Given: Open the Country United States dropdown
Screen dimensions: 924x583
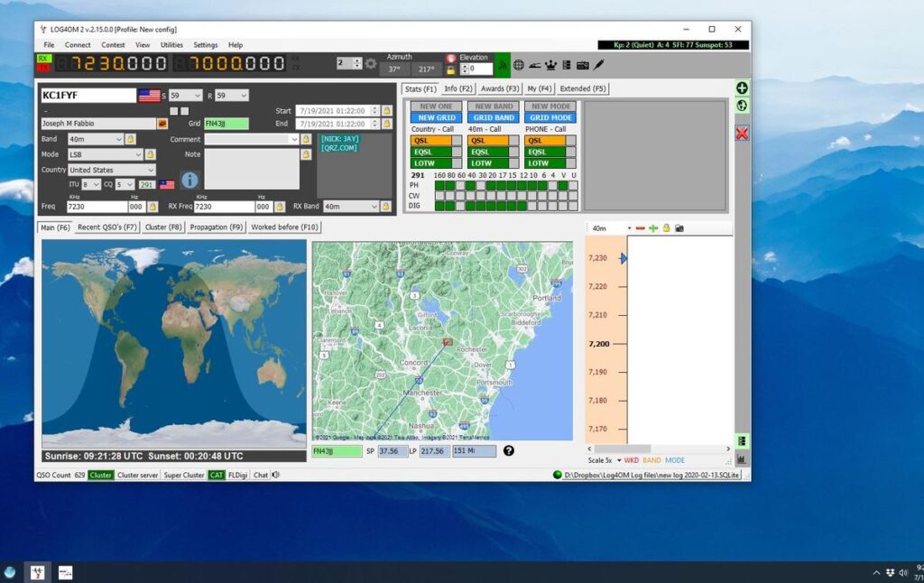Looking at the screenshot, I should pyautogui.click(x=111, y=170).
